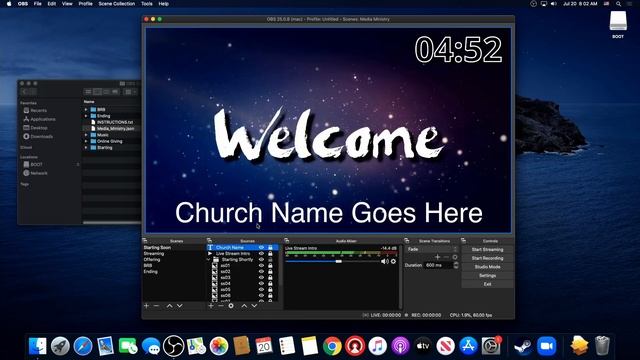Enable Studio Mode

pyautogui.click(x=487, y=267)
